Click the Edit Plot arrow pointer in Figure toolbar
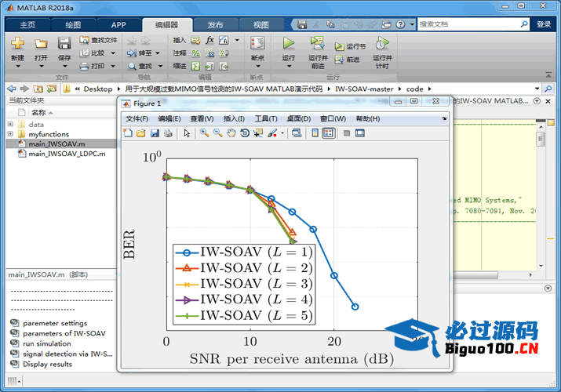 point(187,133)
